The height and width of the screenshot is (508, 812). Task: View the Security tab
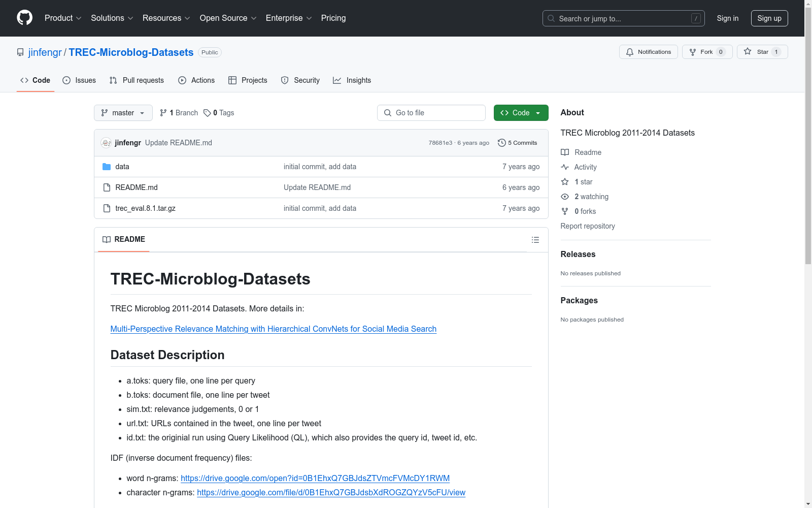[300, 80]
